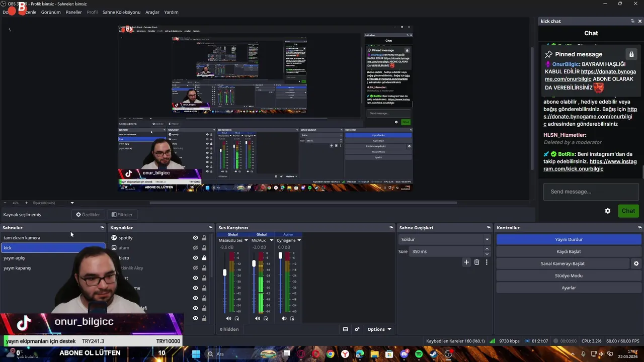This screenshot has height=362, width=644.
Task: Hide the spotify source
Action: tap(196, 238)
